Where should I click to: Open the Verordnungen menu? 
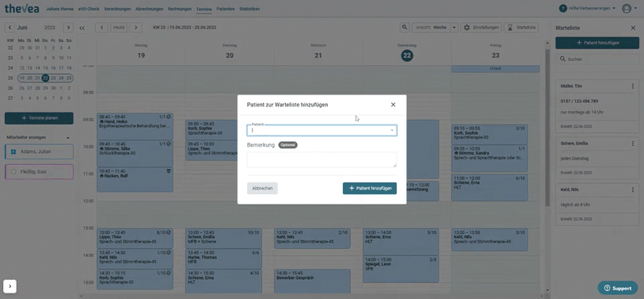click(x=117, y=9)
